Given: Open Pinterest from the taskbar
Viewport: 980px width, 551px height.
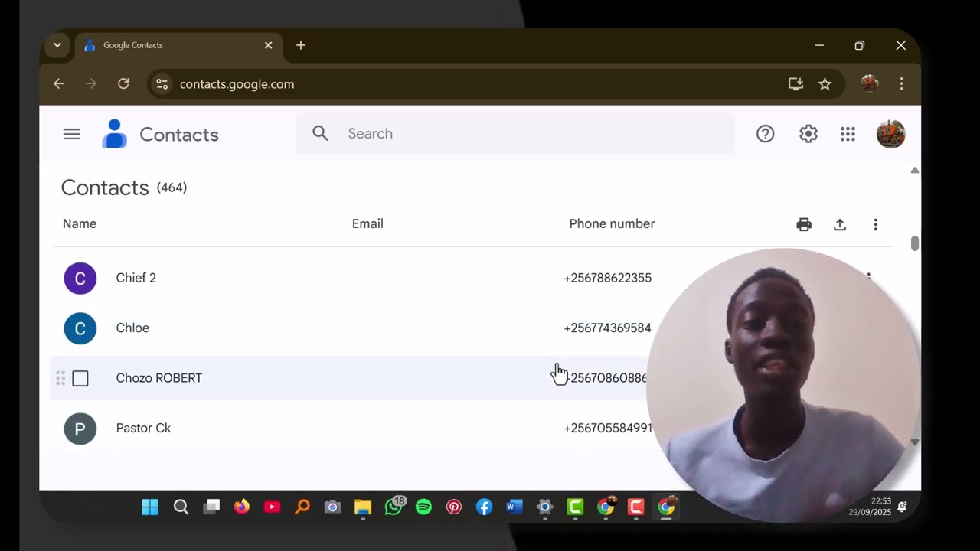Looking at the screenshot, I should point(454,507).
